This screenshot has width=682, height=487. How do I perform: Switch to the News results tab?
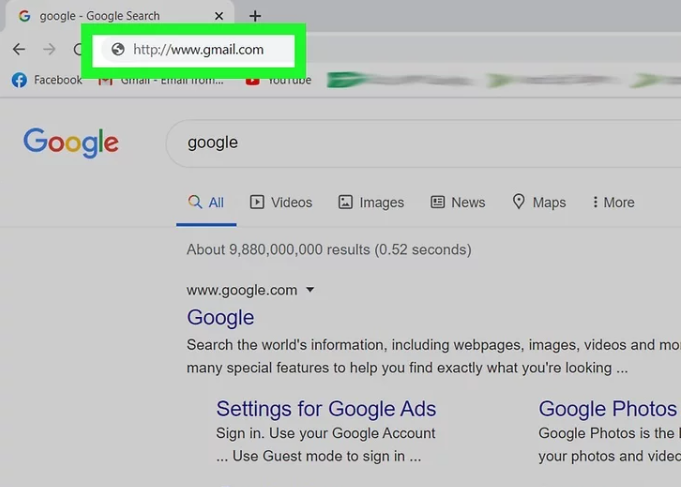[458, 202]
